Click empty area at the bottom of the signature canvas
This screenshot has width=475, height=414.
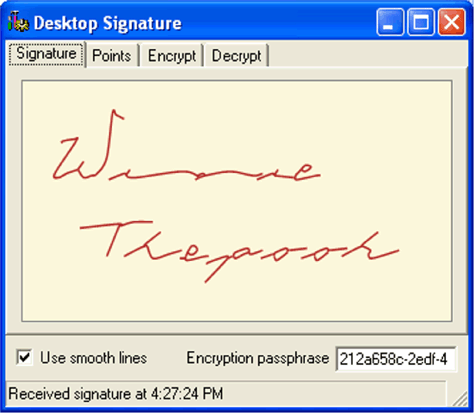point(237,303)
